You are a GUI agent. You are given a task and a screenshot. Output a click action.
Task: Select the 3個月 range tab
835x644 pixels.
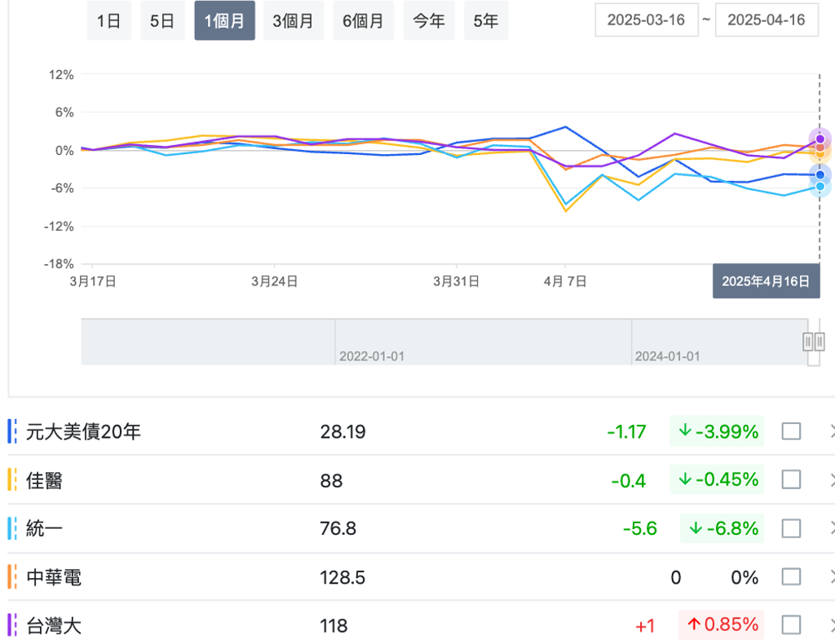click(x=293, y=21)
